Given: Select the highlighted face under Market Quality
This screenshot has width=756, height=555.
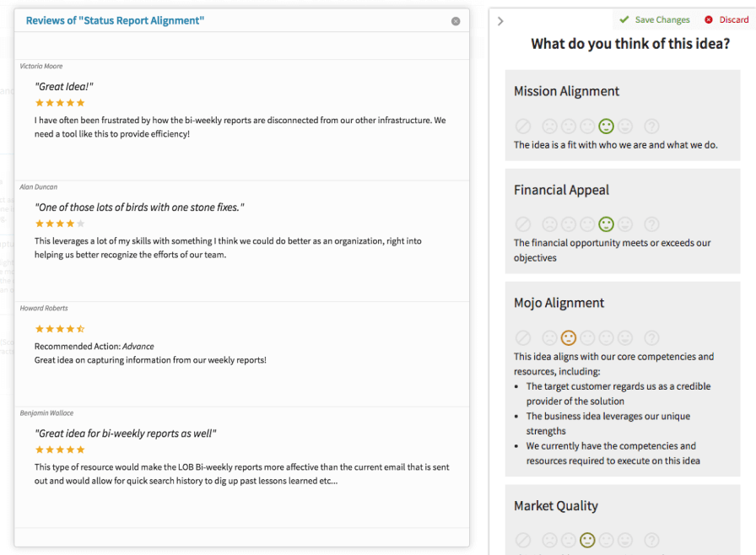Looking at the screenshot, I should point(587,540).
